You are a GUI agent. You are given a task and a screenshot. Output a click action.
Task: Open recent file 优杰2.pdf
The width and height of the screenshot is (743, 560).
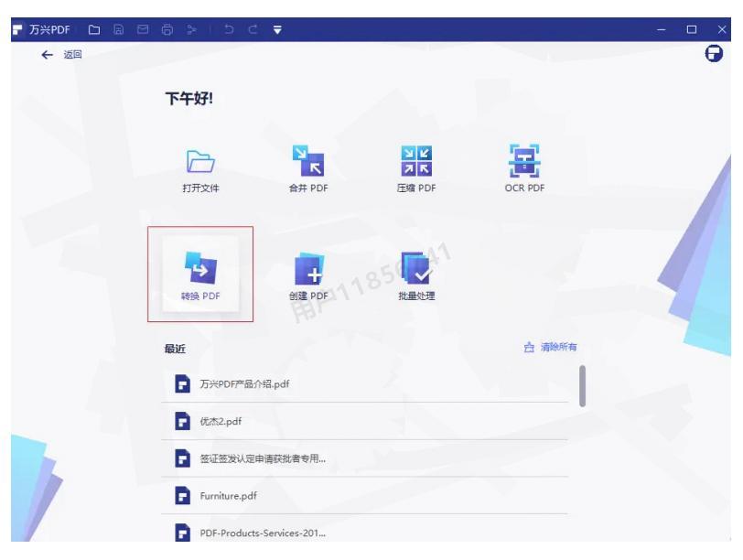pyautogui.click(x=364, y=421)
